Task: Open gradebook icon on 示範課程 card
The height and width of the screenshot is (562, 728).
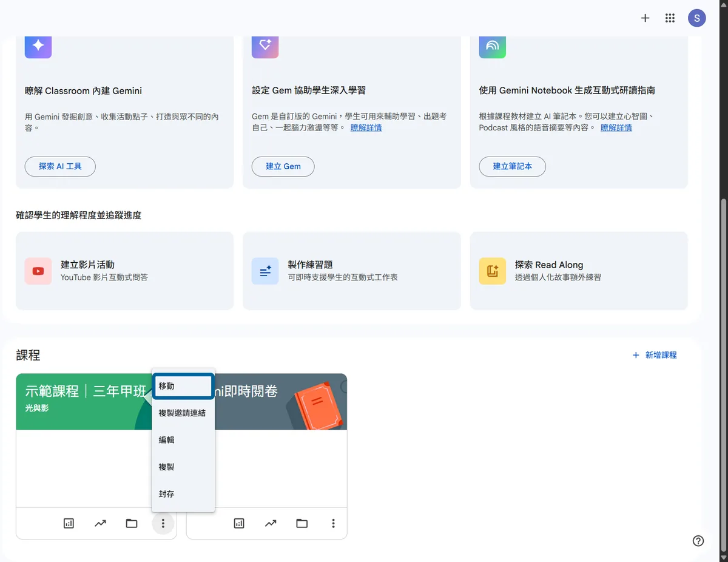Action: pos(69,523)
